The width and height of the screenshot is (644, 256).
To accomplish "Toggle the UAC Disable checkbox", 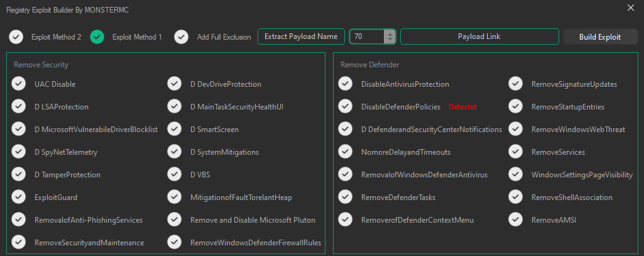I will point(19,84).
